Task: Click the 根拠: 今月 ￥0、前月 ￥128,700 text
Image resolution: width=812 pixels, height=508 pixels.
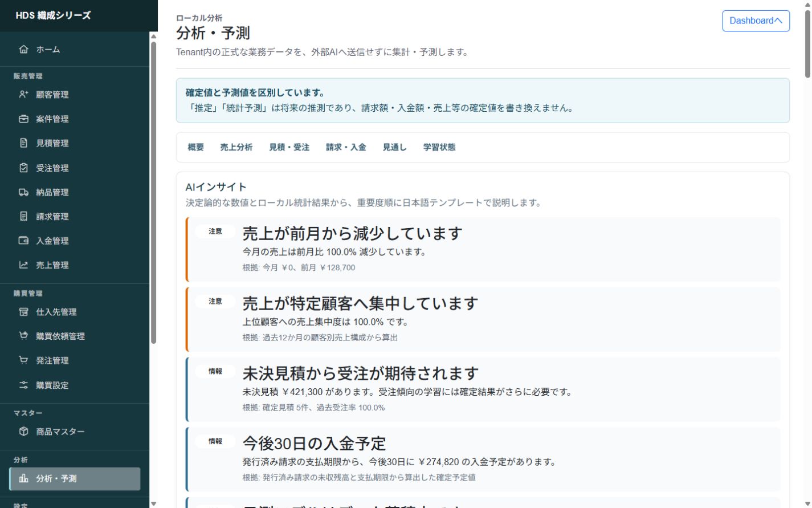Action: pos(299,267)
